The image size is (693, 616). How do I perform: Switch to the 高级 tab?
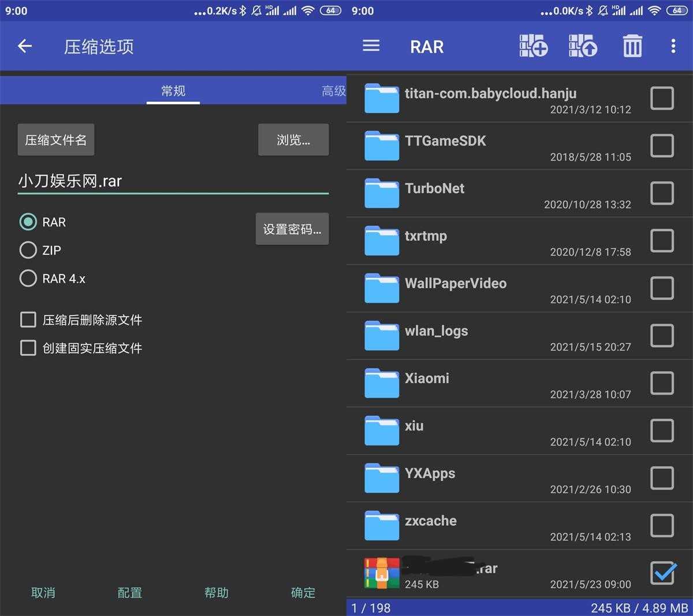pos(334,91)
